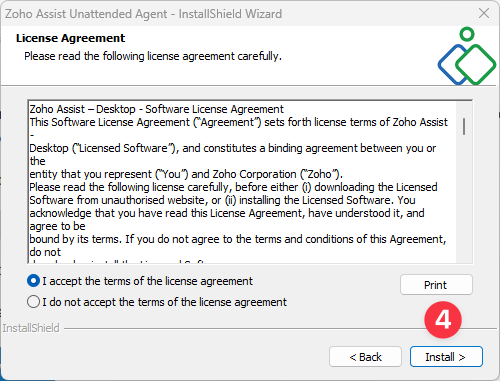
Task: Click the 'I accept the terms' label text
Action: pyautogui.click(x=147, y=281)
